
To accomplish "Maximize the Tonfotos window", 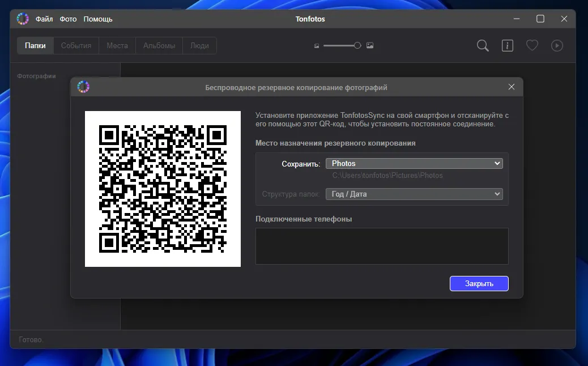I will point(540,19).
